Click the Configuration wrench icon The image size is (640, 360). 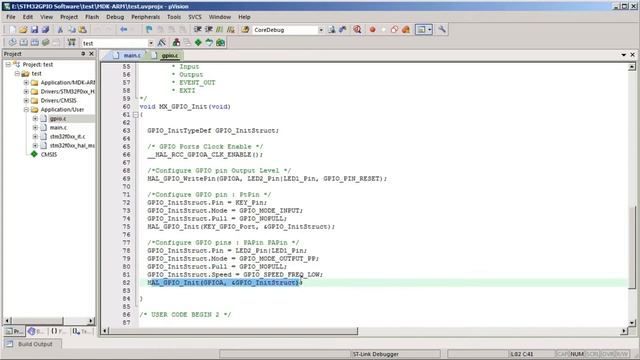coord(442,30)
